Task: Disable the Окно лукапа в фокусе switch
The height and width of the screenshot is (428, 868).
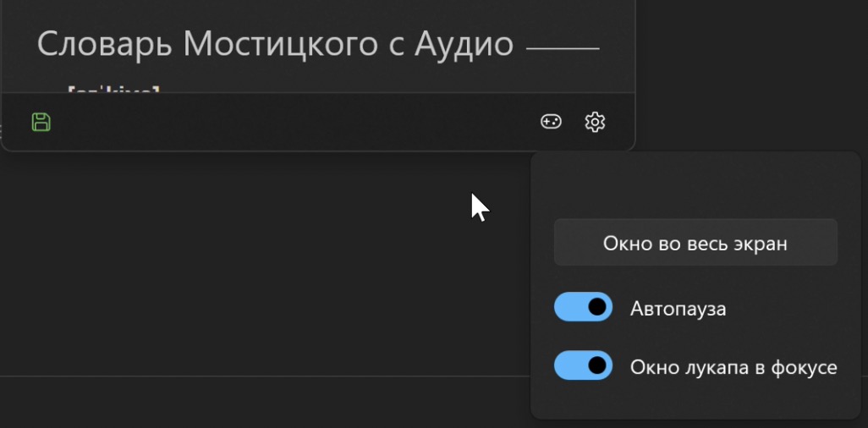Action: pyautogui.click(x=583, y=365)
